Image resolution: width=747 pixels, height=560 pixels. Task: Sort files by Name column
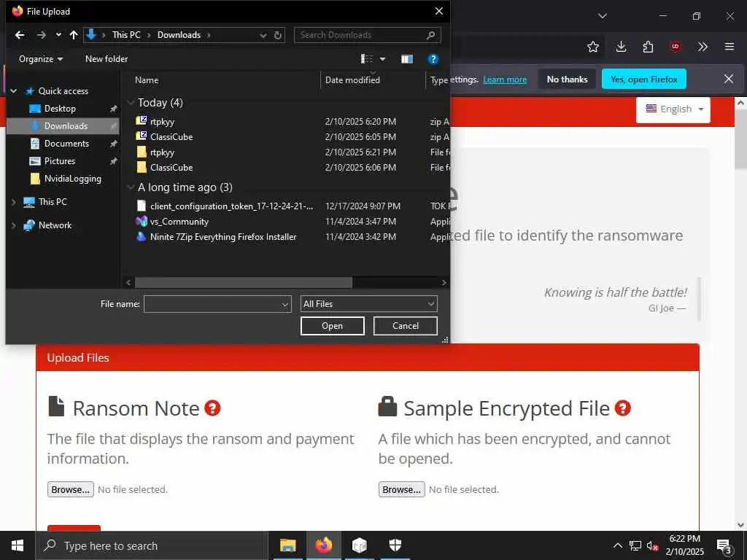[147, 80]
